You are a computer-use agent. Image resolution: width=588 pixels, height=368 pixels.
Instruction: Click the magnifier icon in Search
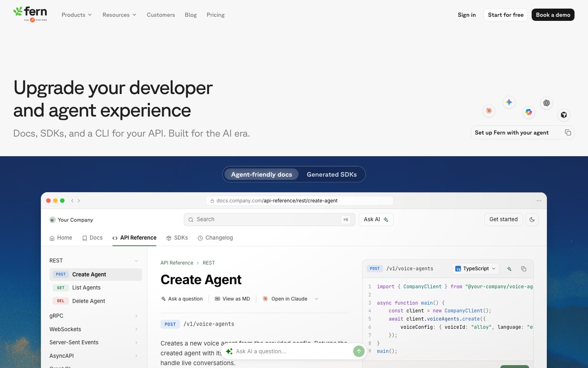point(191,220)
